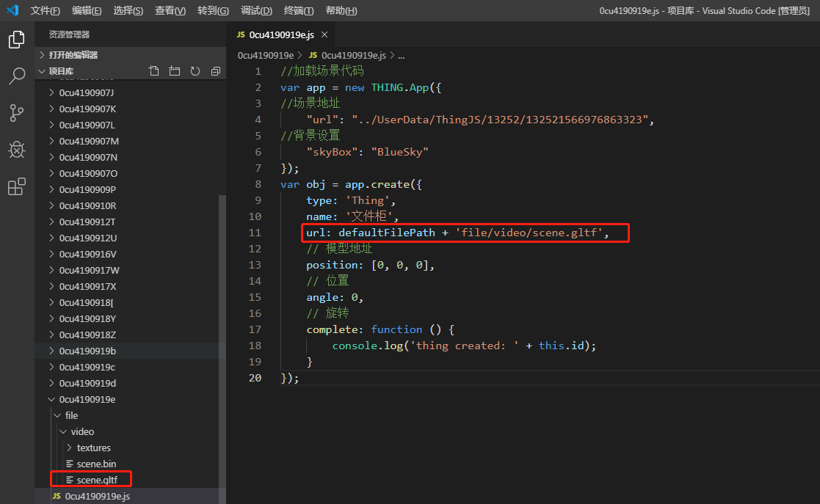Open scene.gltf in the explorer
The width and height of the screenshot is (820, 504).
(130, 480)
